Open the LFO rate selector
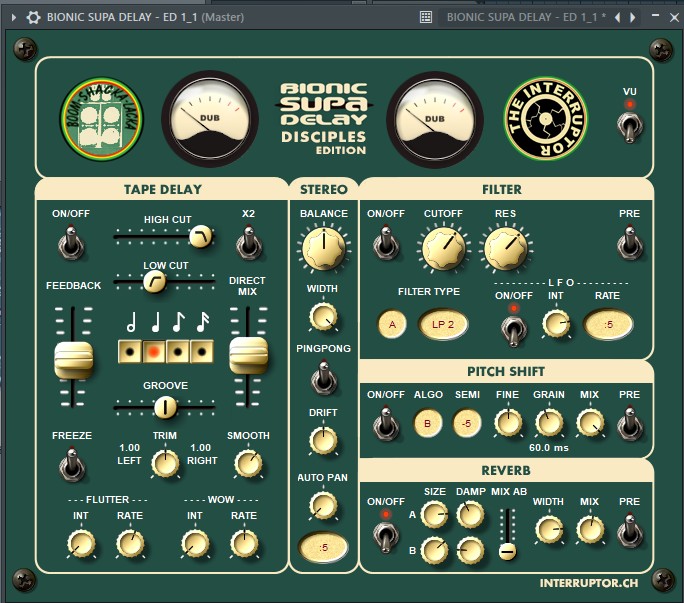This screenshot has width=684, height=603. click(609, 324)
